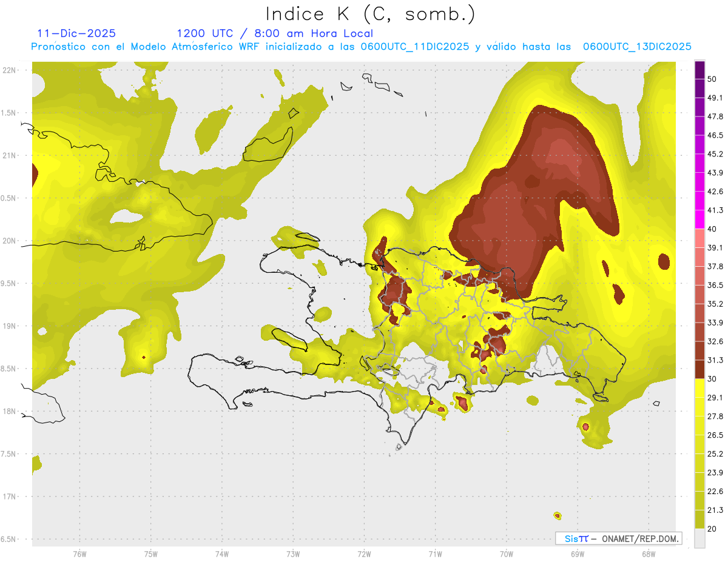
Task: Click the "76W" longitude label
Action: point(79,554)
